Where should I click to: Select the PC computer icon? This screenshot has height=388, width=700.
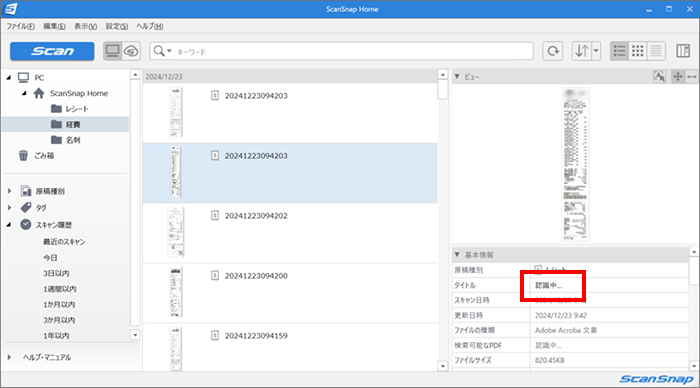tap(23, 78)
